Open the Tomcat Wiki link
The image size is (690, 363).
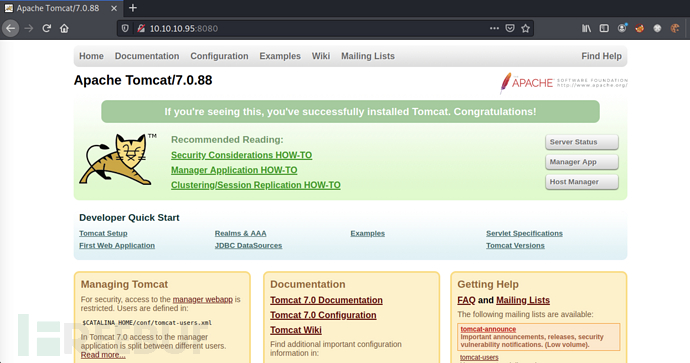[x=296, y=330]
